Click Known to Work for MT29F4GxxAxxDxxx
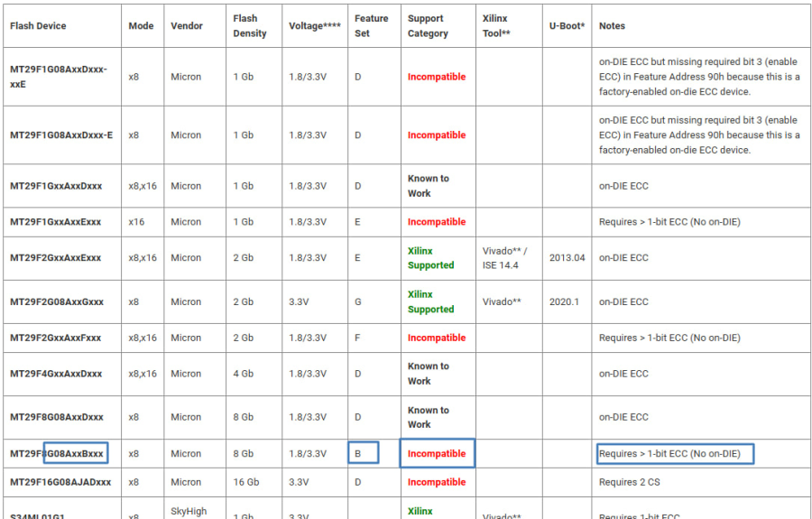 (429, 374)
